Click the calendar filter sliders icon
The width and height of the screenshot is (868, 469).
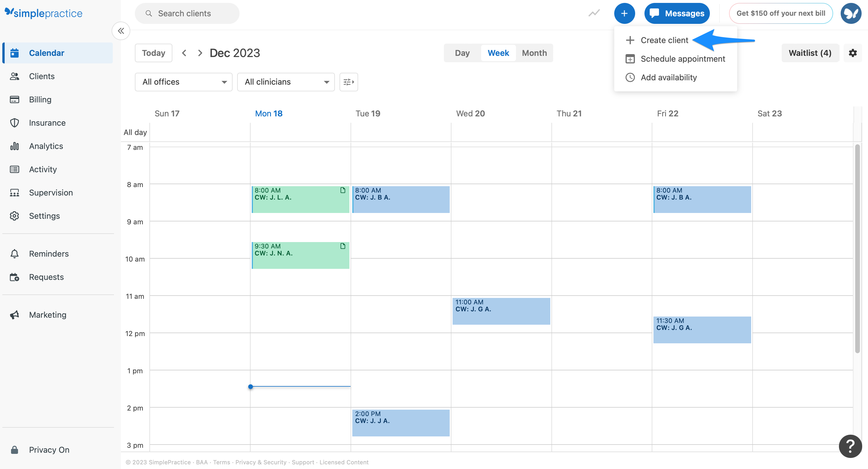(x=349, y=82)
